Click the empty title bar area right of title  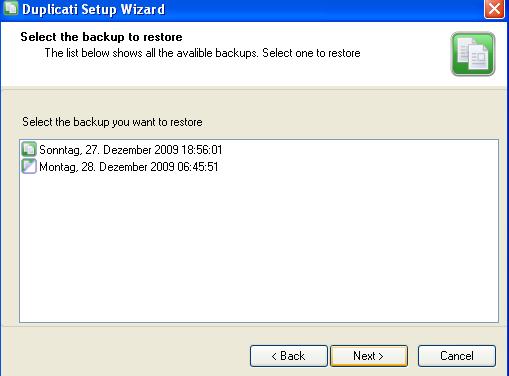(323, 9)
